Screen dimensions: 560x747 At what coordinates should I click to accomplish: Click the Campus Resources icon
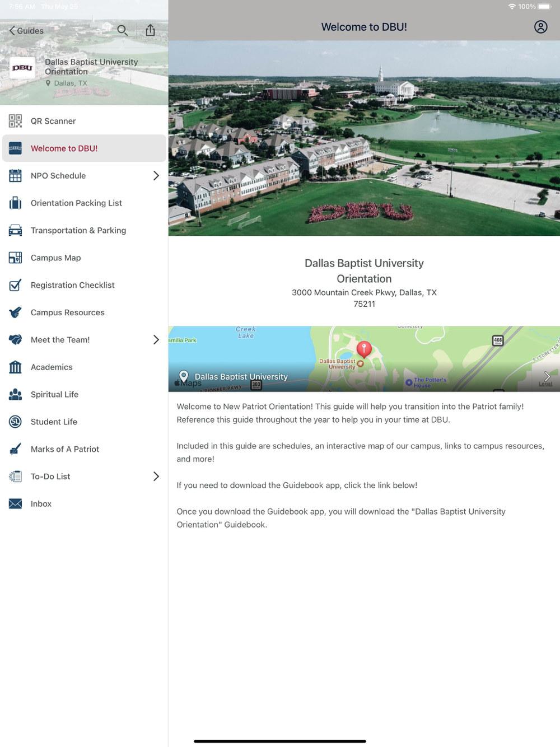(16, 312)
